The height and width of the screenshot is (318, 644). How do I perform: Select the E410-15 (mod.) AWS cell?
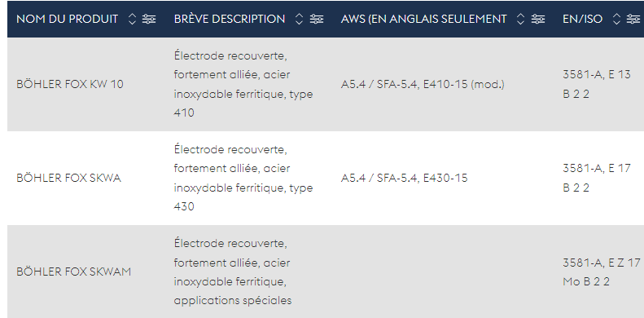point(423,84)
